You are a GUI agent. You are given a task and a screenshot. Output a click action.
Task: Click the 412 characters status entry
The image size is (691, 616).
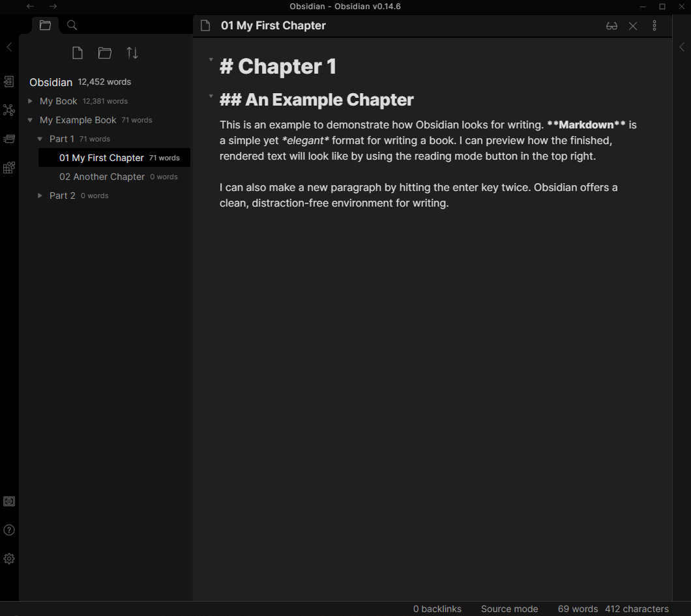[x=637, y=609]
